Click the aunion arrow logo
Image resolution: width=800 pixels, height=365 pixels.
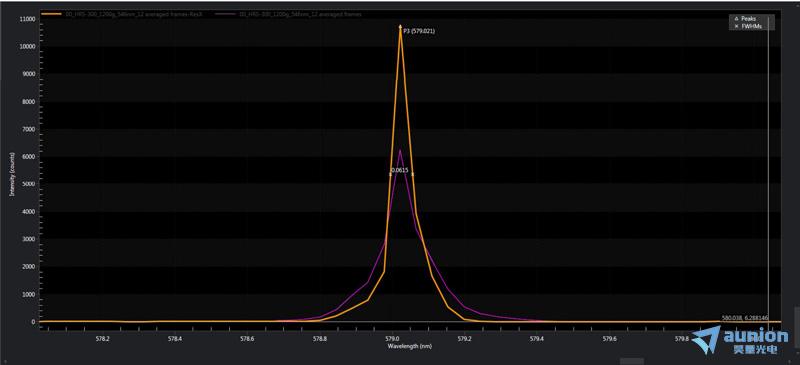point(706,339)
